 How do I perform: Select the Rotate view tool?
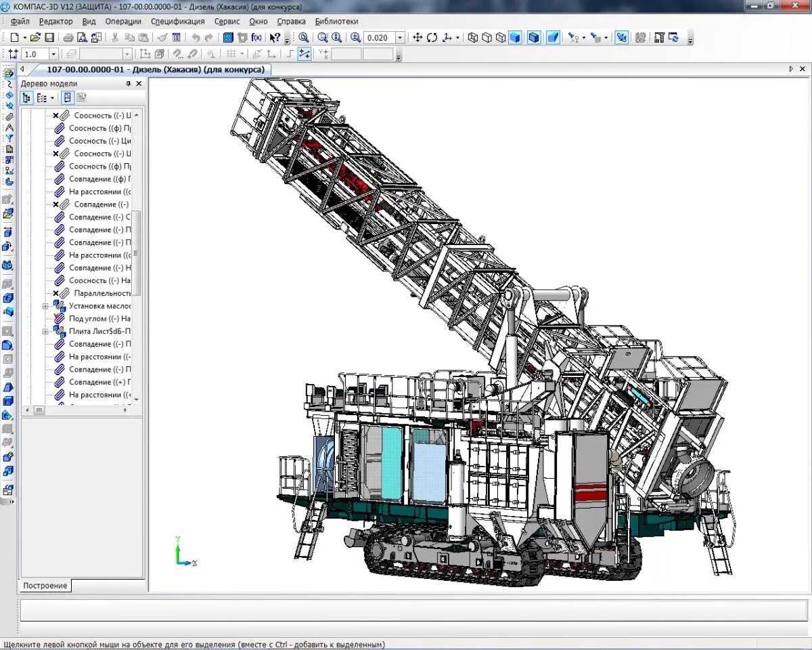[432, 38]
